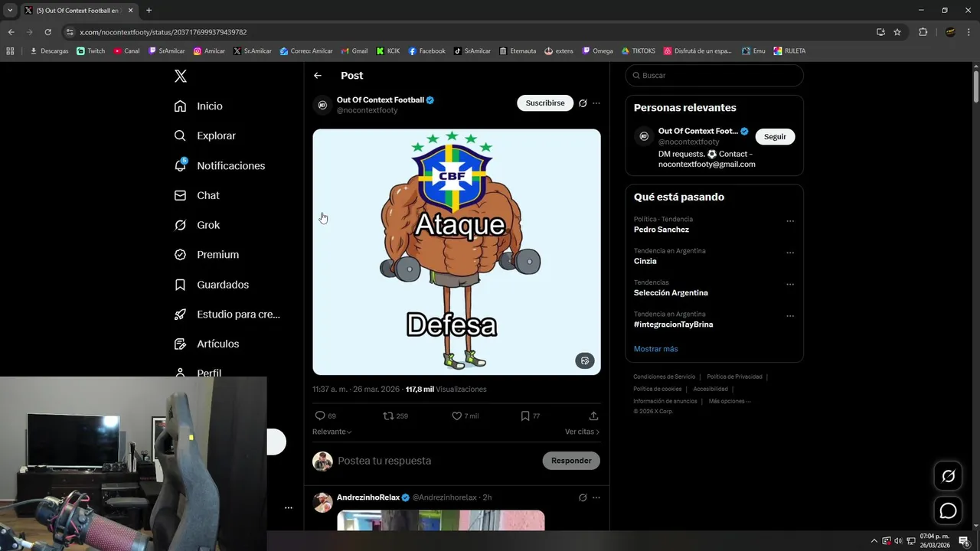Click the browser address bar URL

[x=163, y=32]
